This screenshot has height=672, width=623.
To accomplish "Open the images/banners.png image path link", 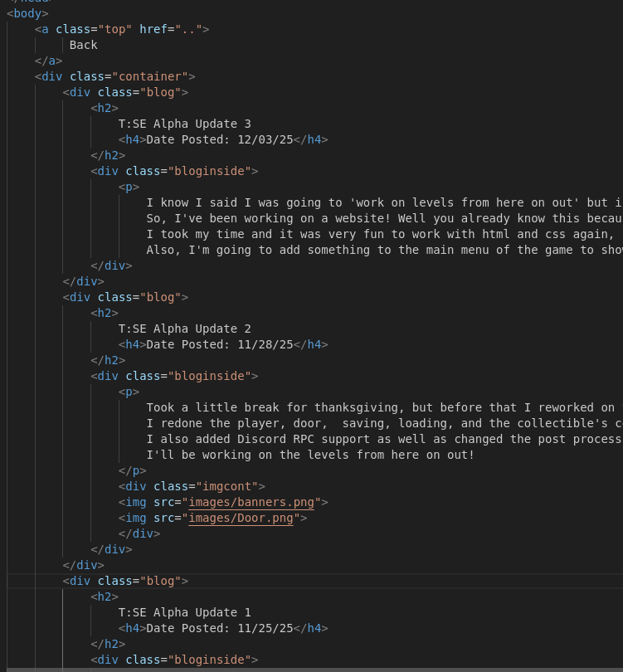I will point(255,502).
